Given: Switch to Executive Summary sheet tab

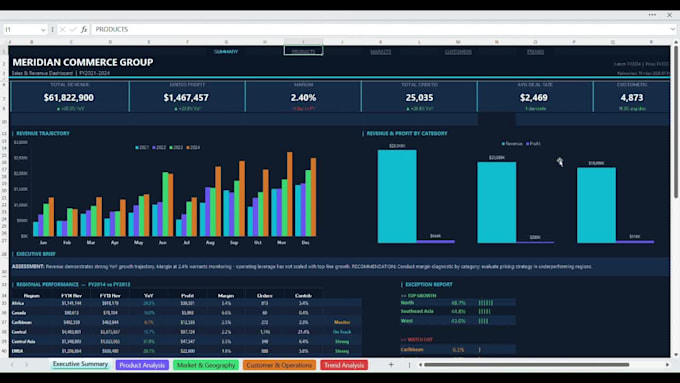Looking at the screenshot, I should 80,364.
